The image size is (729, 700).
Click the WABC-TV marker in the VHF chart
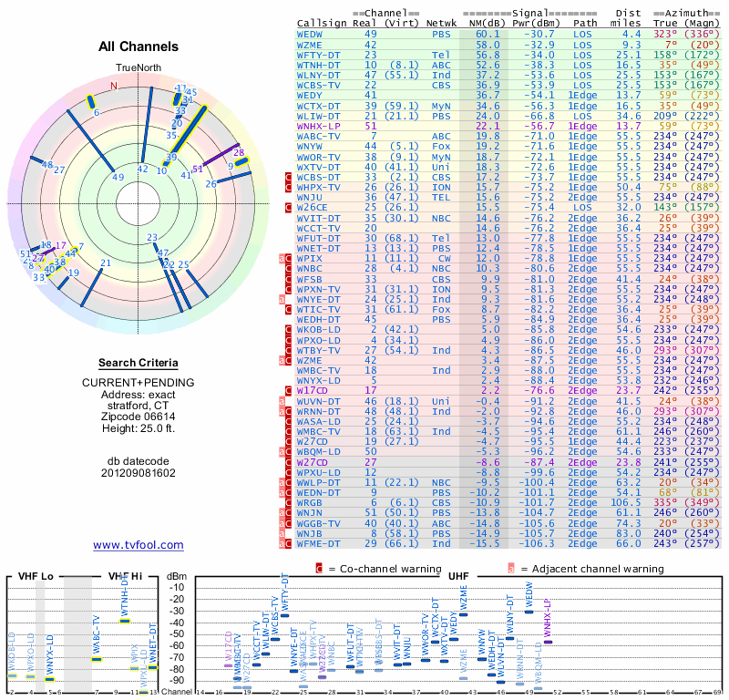point(97,659)
